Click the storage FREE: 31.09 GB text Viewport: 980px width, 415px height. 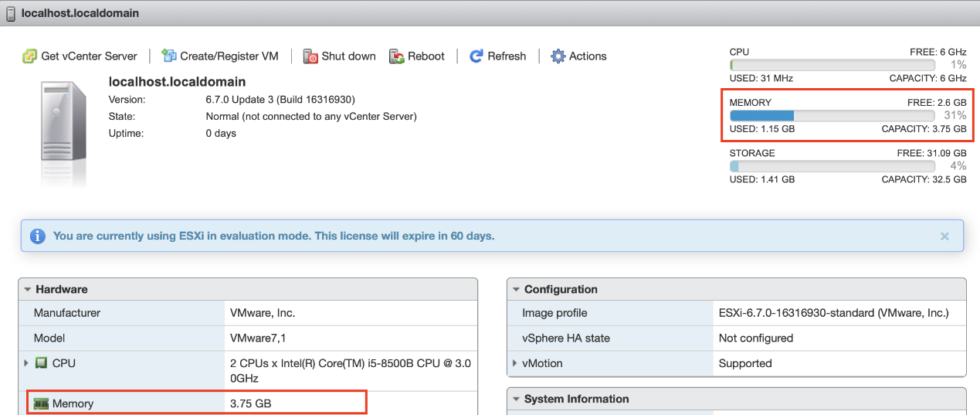point(932,153)
